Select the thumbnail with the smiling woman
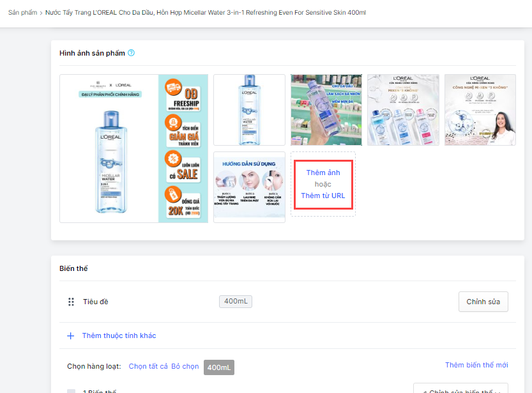The height and width of the screenshot is (393, 532). tap(480, 110)
